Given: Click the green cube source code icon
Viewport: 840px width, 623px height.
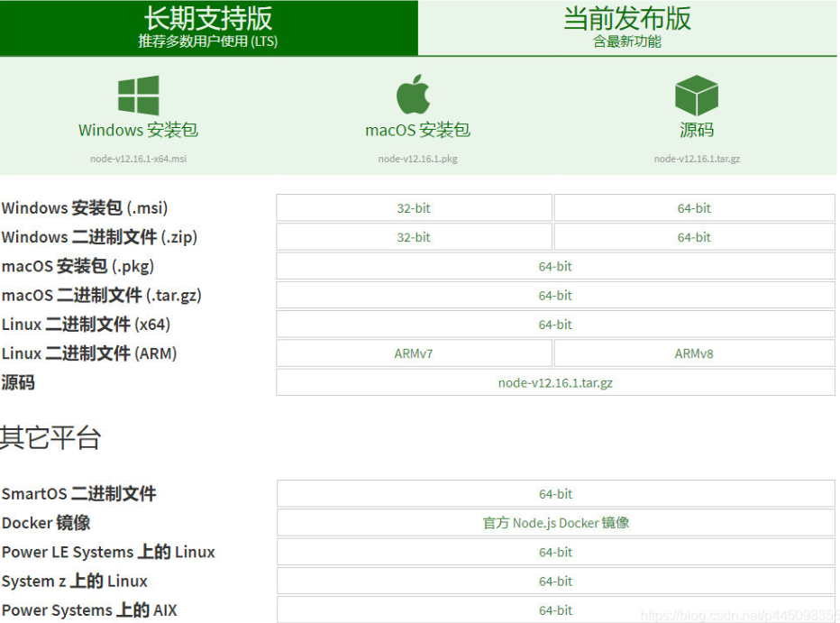Looking at the screenshot, I should click(696, 96).
